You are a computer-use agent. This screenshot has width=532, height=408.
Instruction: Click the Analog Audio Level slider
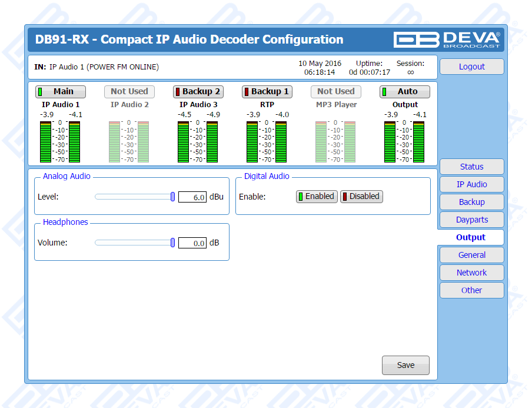(135, 197)
